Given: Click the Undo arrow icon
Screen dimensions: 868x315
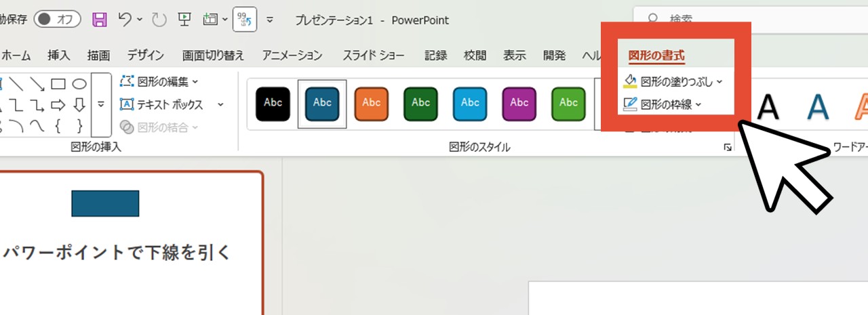Looking at the screenshot, I should tap(125, 20).
